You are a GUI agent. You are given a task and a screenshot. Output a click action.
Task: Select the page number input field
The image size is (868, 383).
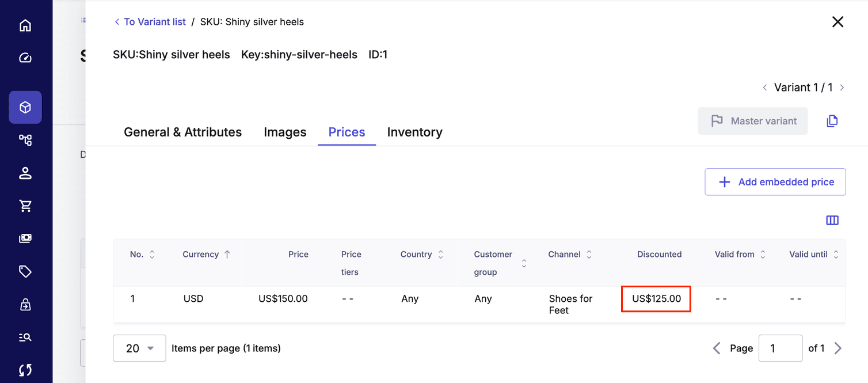(781, 348)
